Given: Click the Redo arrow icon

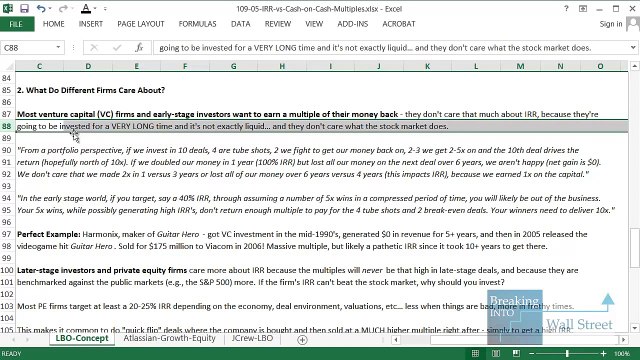Looking at the screenshot, I should (x=62, y=8).
